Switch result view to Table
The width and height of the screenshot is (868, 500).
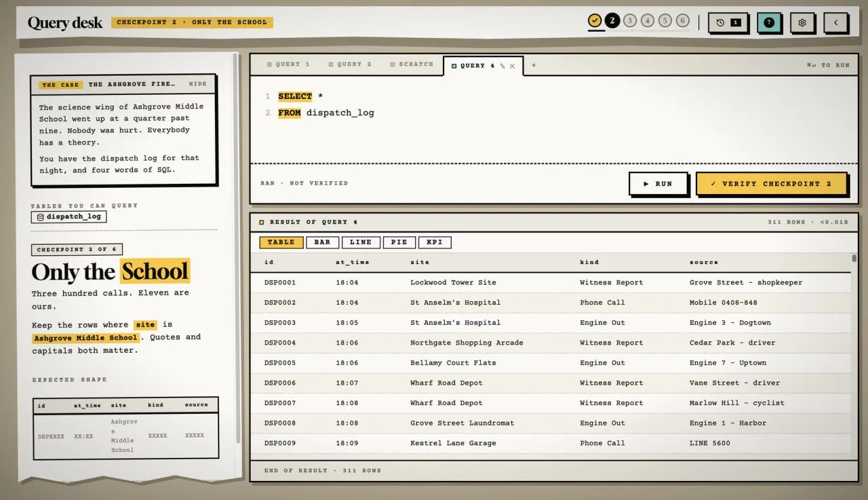[281, 242]
